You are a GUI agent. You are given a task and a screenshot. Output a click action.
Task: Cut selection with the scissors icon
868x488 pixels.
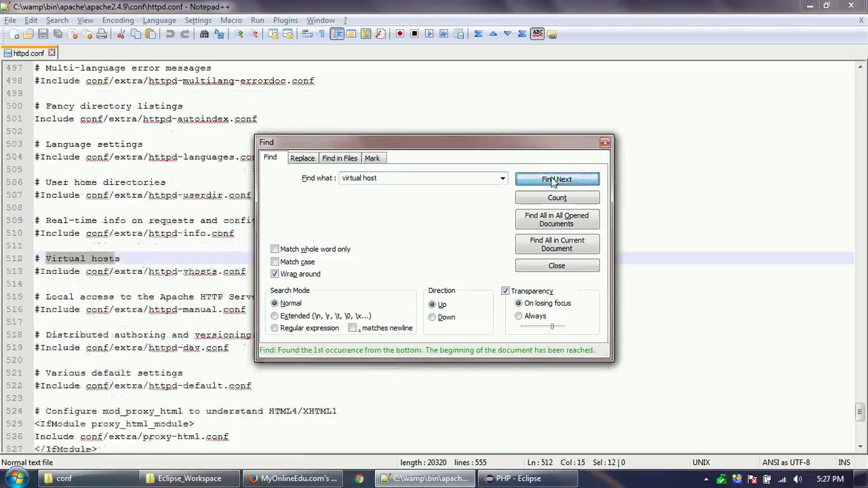121,34
